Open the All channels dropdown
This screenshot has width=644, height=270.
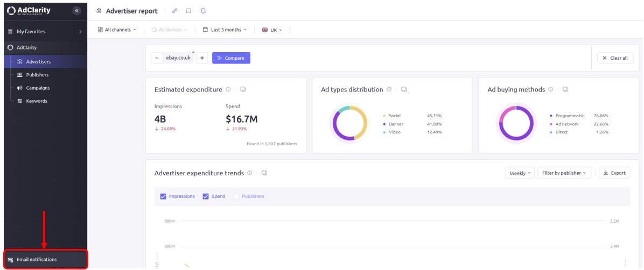click(x=117, y=30)
